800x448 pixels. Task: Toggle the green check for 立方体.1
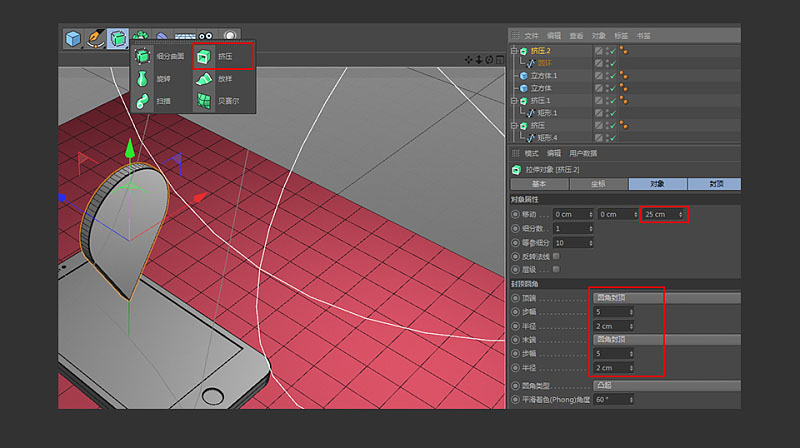click(613, 76)
